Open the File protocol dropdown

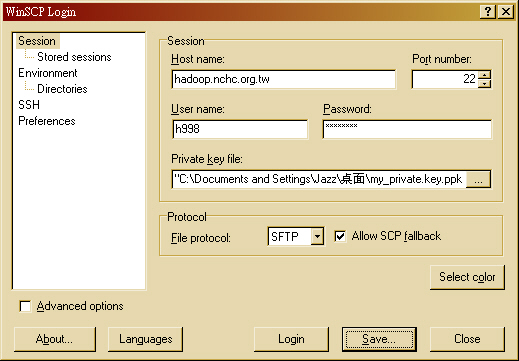pyautogui.click(x=317, y=237)
